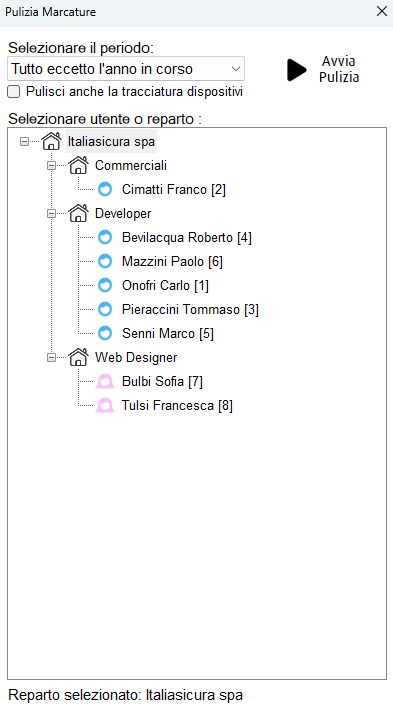Click the blue user icon for Cimatti Franco
The height and width of the screenshot is (704, 393).
[x=105, y=189]
